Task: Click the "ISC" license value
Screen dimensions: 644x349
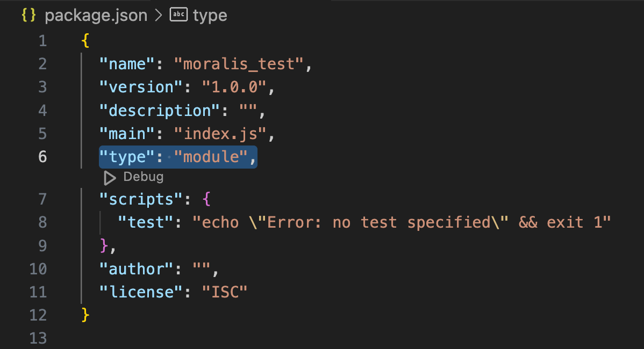Action: click(x=224, y=292)
